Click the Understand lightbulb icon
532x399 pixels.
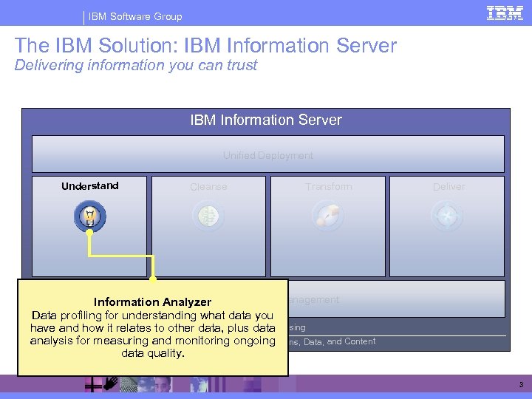pyautogui.click(x=90, y=216)
